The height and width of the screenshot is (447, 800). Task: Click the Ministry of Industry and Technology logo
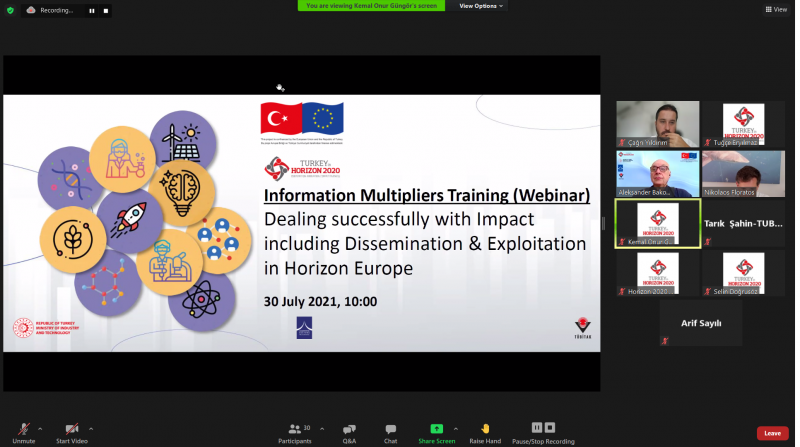[46, 328]
